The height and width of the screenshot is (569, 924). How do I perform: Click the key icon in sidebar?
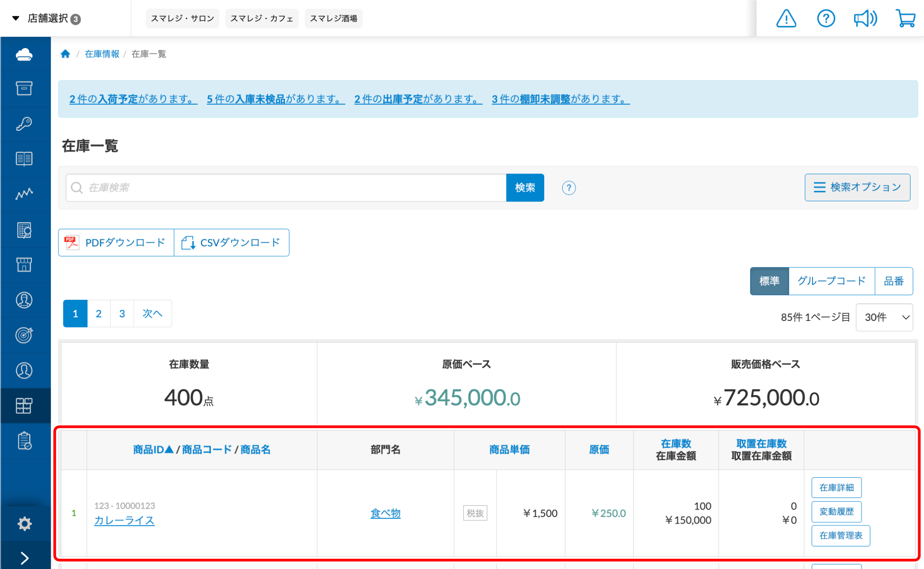tap(24, 124)
